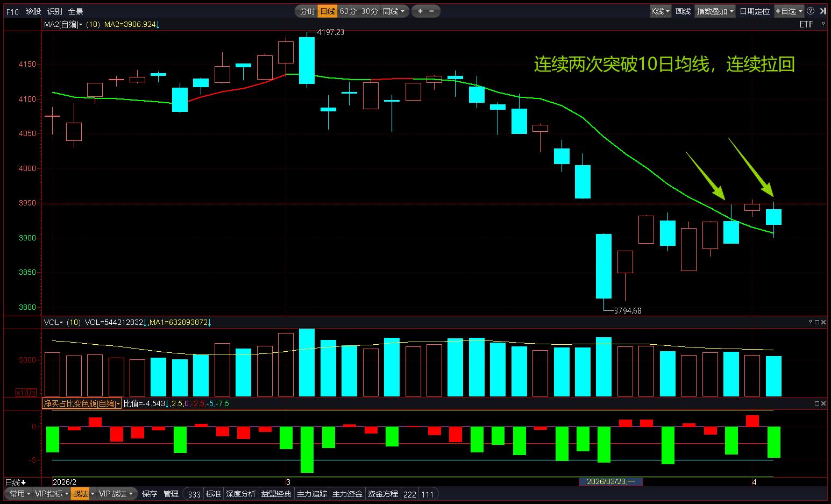
Task: Switch chart period to 60分
Action: (348, 11)
